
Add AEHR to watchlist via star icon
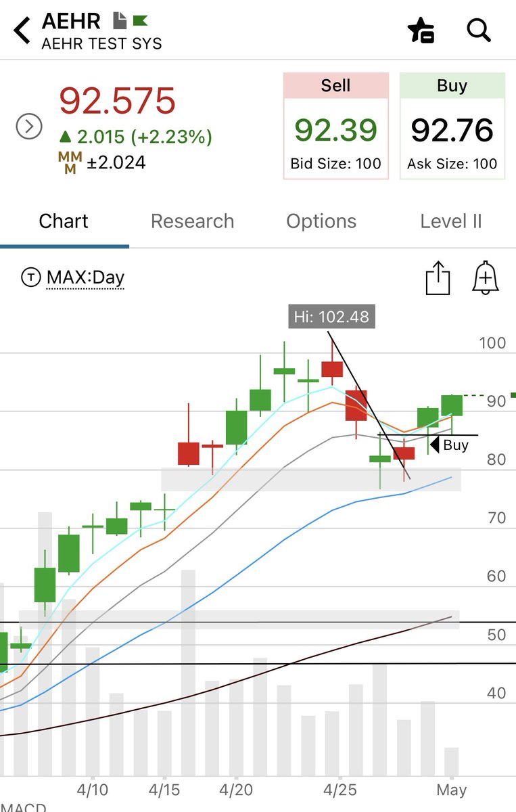421,30
